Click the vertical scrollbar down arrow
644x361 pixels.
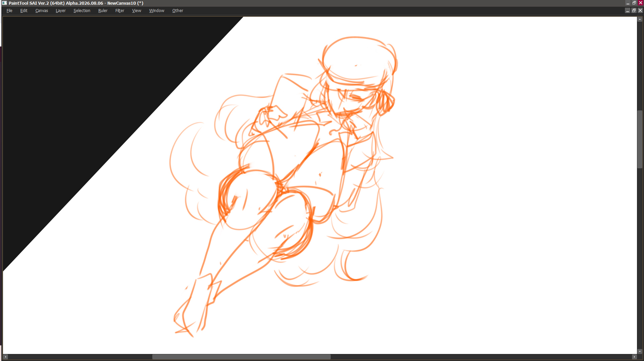click(x=640, y=352)
